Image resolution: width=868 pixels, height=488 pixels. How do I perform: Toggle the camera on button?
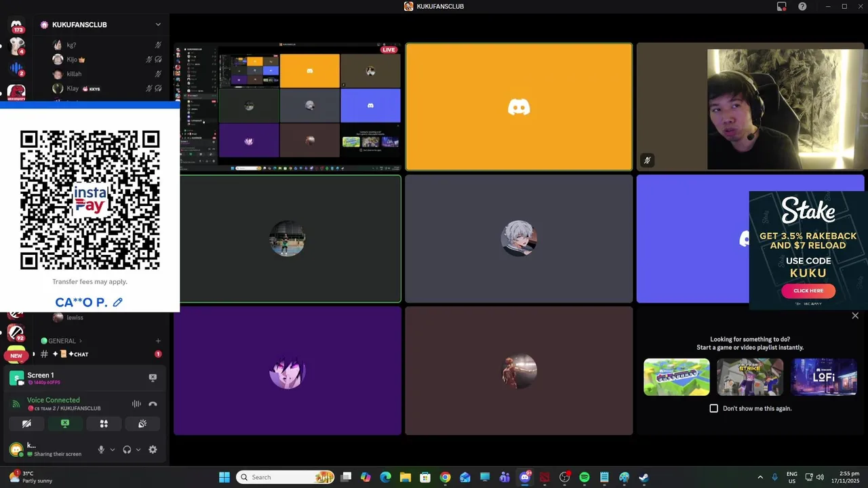(26, 424)
